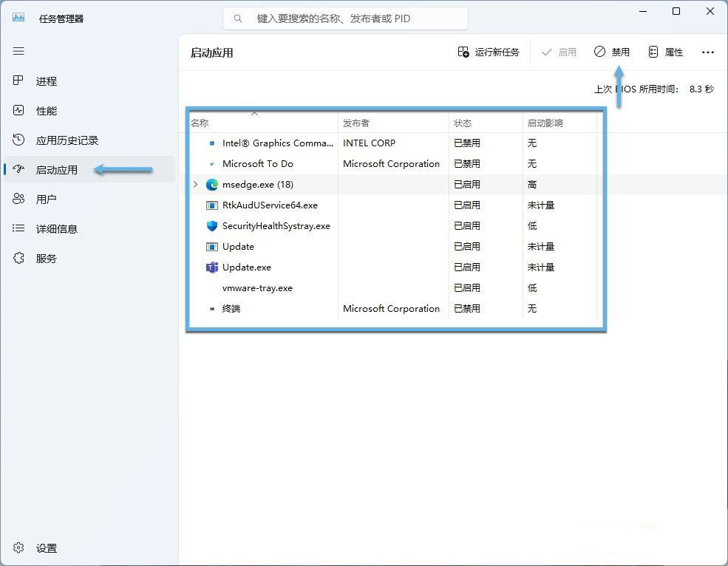Open the 属性 (Properties) dialog
Screen dimensions: 728x566
(x=665, y=52)
